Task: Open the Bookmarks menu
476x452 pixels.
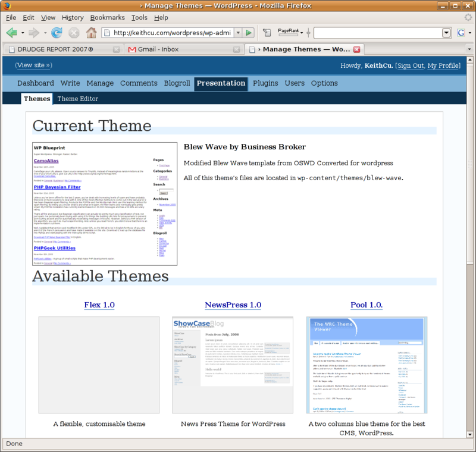Action: [x=108, y=18]
